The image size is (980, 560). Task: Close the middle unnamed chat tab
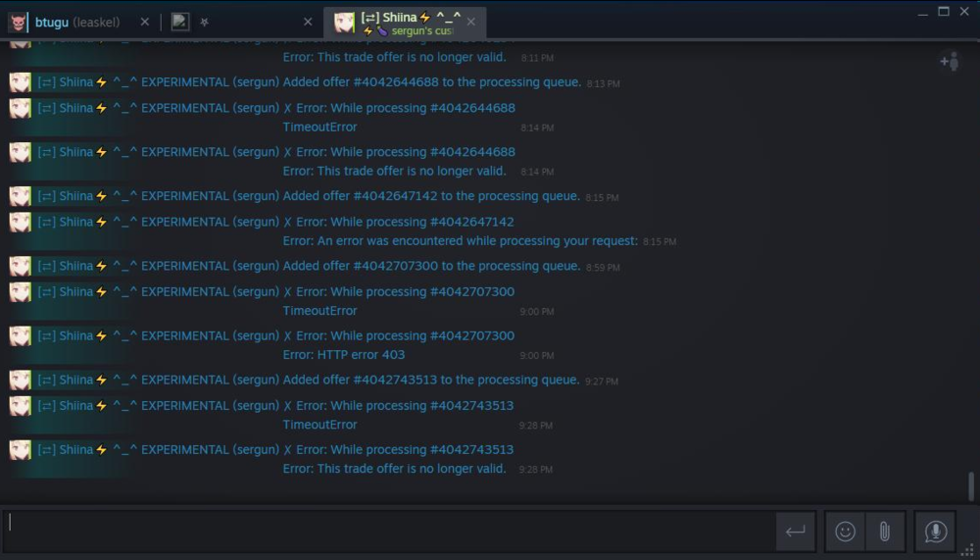tap(308, 22)
